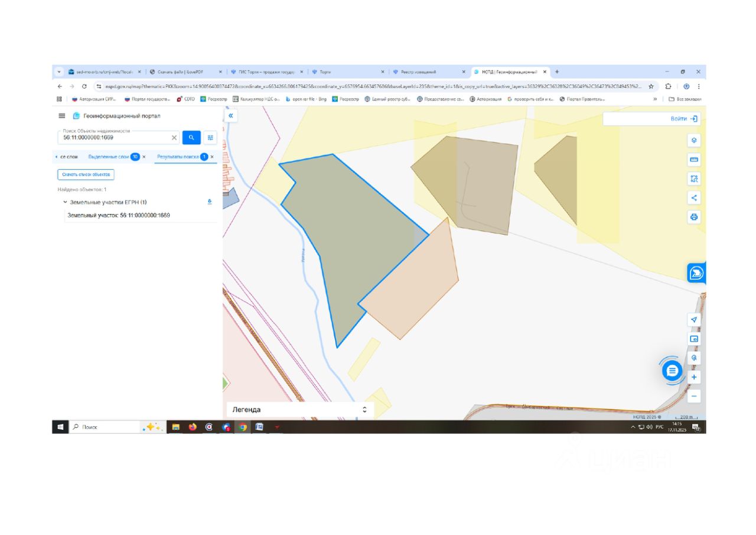The height and width of the screenshot is (535, 756).
Task: Reload the browser page
Action: point(84,86)
